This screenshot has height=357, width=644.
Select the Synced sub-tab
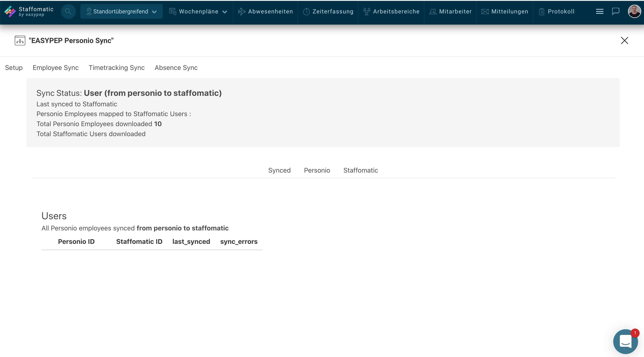(279, 170)
